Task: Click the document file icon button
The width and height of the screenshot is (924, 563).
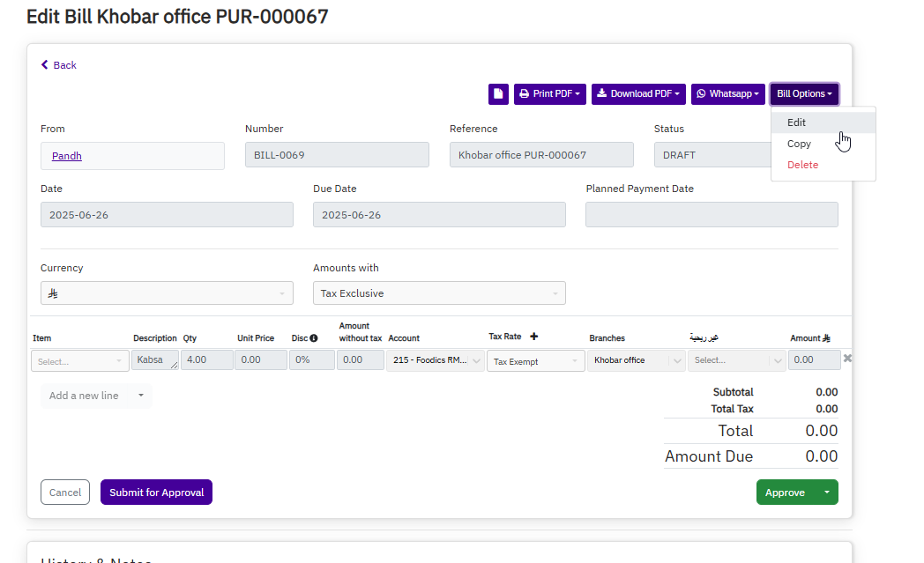Action: 498,93
